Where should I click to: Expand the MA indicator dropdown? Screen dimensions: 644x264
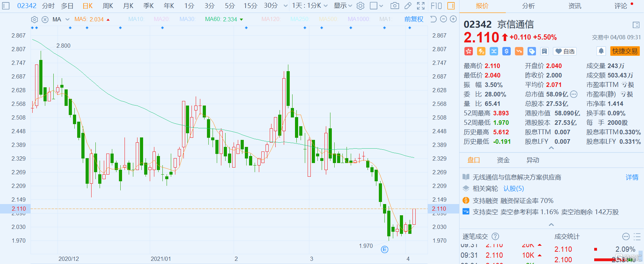click(67, 19)
